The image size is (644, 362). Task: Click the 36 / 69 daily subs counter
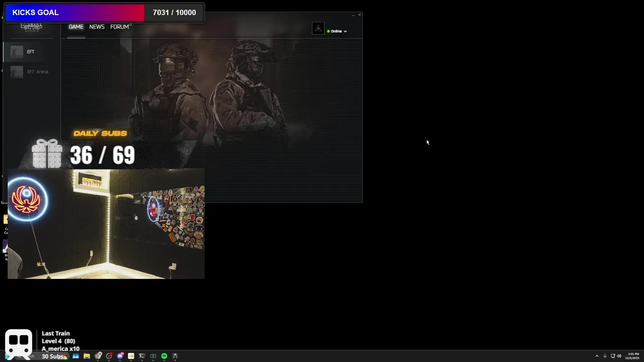click(x=102, y=155)
